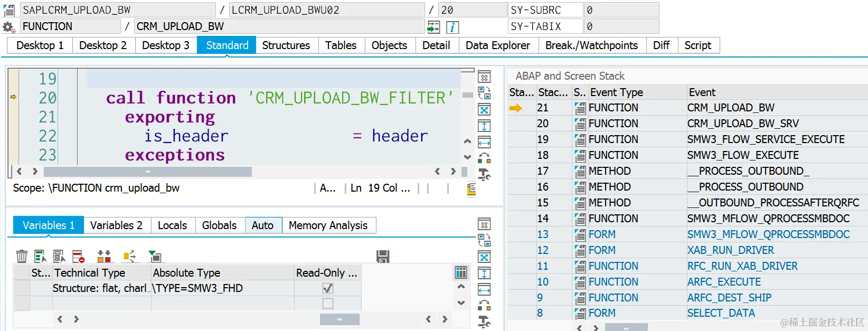Click exchange tool icon beside variables panel
This screenshot has width=868, height=331.
pos(484,305)
